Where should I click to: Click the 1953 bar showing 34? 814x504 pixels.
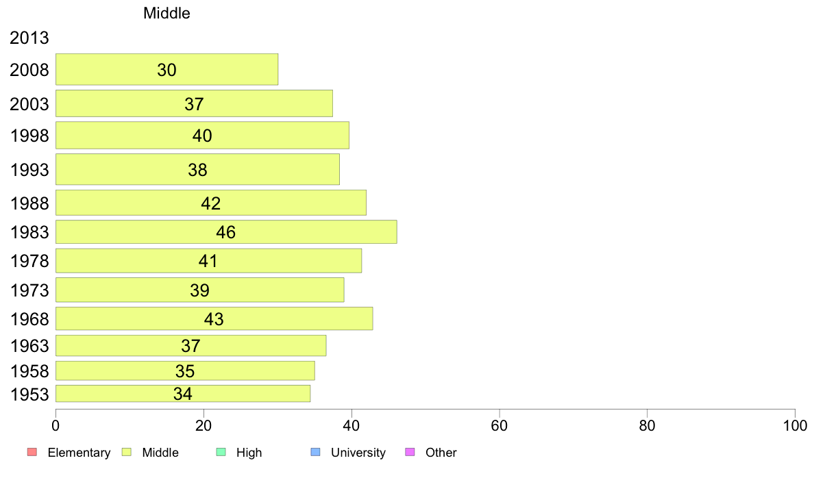[x=183, y=394]
